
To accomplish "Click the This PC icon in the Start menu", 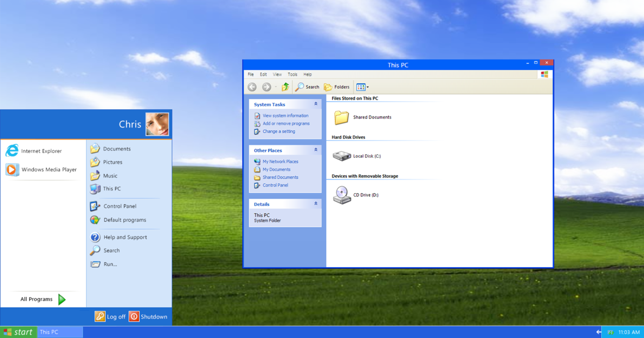I will pyautogui.click(x=95, y=189).
